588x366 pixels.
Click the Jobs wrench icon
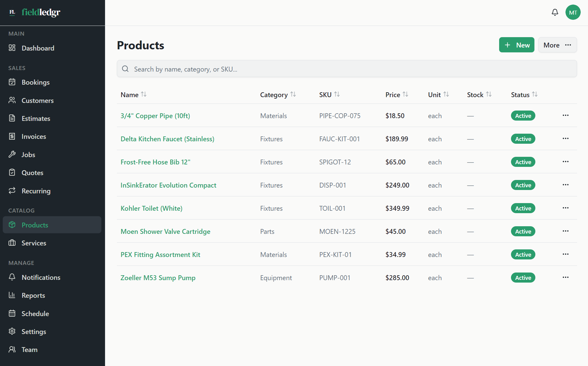[12, 154]
